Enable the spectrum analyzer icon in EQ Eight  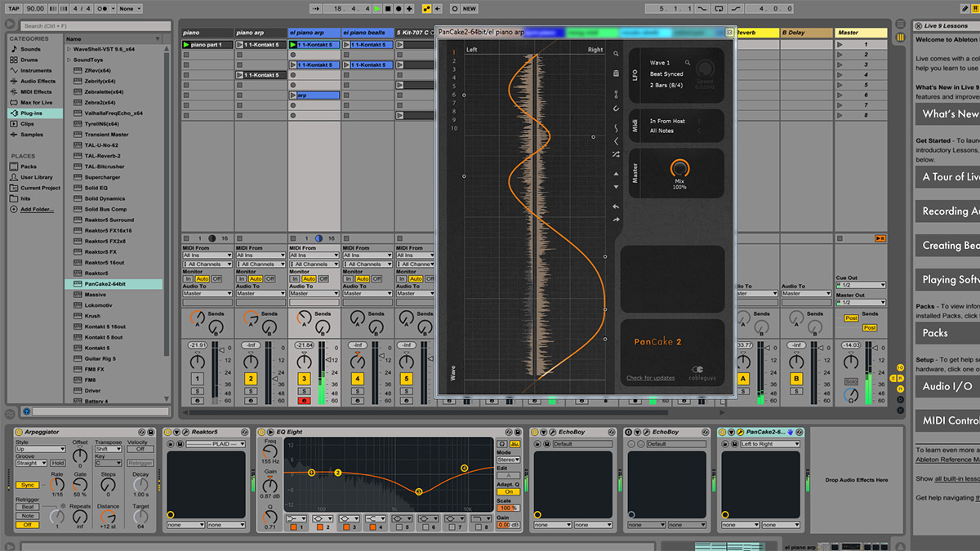pos(514,444)
